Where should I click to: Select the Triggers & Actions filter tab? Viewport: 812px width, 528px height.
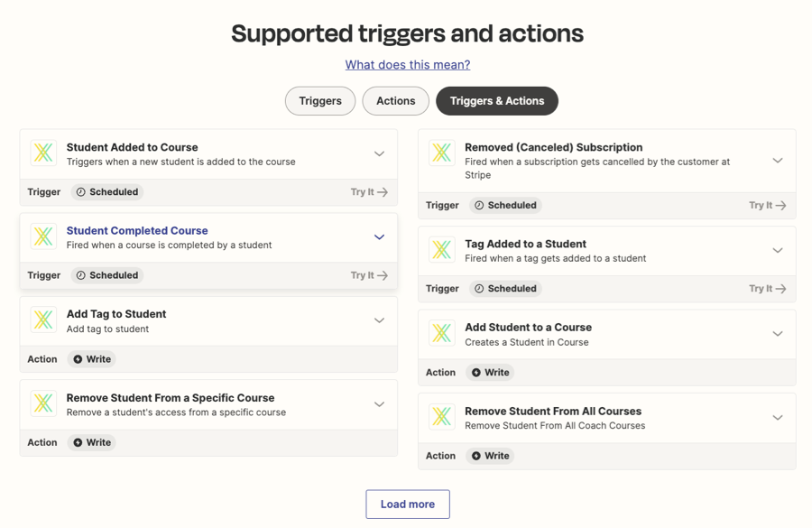click(497, 101)
